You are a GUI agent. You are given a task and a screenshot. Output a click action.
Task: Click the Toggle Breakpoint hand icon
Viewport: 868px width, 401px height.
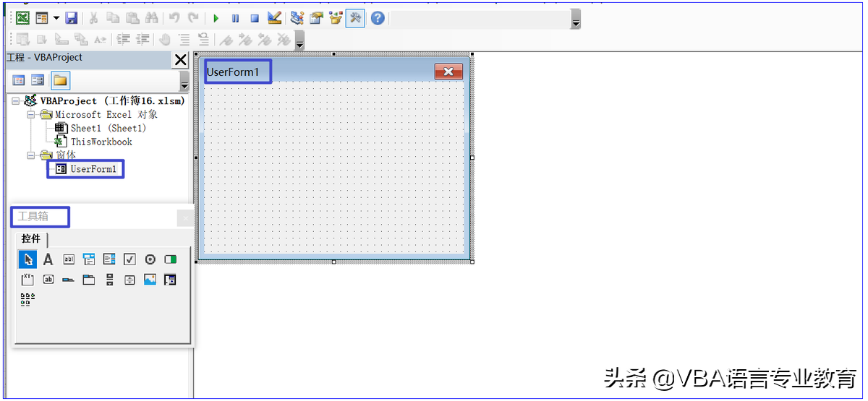165,40
